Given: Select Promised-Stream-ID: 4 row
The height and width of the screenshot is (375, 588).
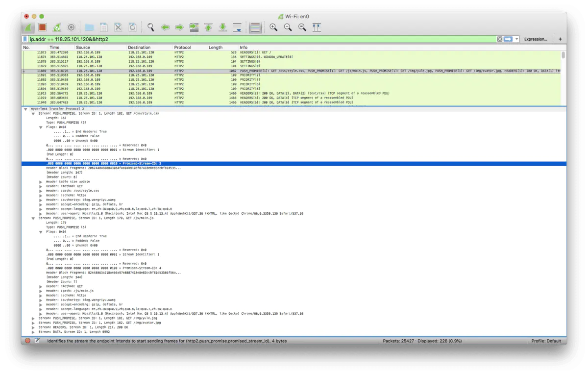Looking at the screenshot, I should pos(294,268).
